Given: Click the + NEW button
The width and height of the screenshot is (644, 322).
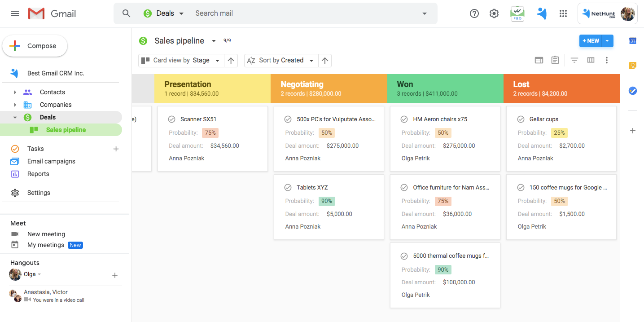Looking at the screenshot, I should click(591, 41).
